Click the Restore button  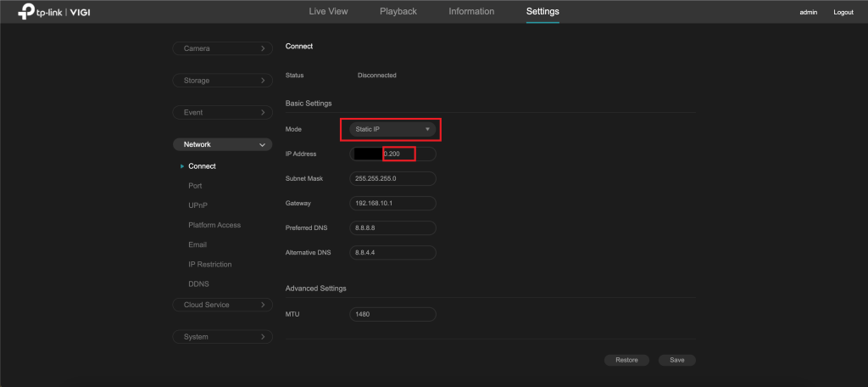coord(626,360)
